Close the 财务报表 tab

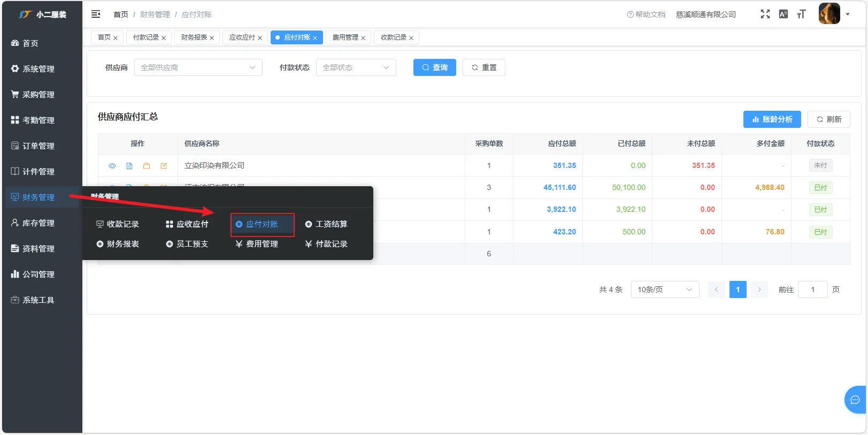coord(212,38)
